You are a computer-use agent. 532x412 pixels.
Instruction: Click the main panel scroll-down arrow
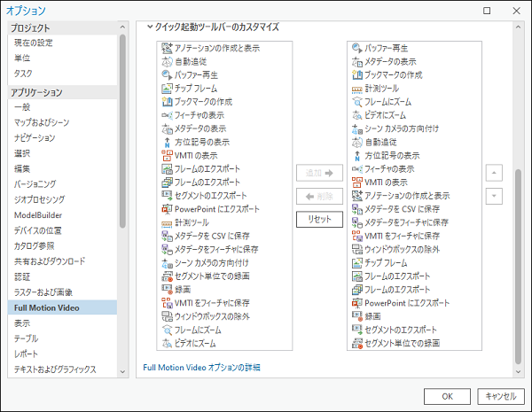click(518, 371)
